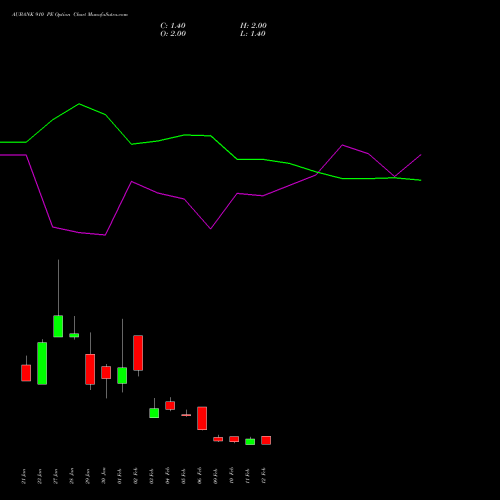Click the red candle for 30 Jan
Image resolution: width=500 pixels, height=500 pixels.
pyautogui.click(x=106, y=372)
